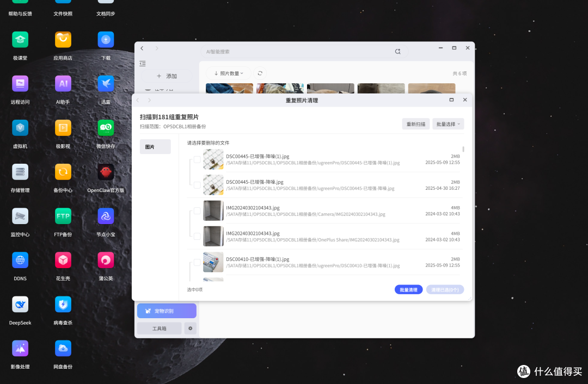Open the 照片数量 sort dropdown
This screenshot has height=384, width=588.
coord(228,73)
